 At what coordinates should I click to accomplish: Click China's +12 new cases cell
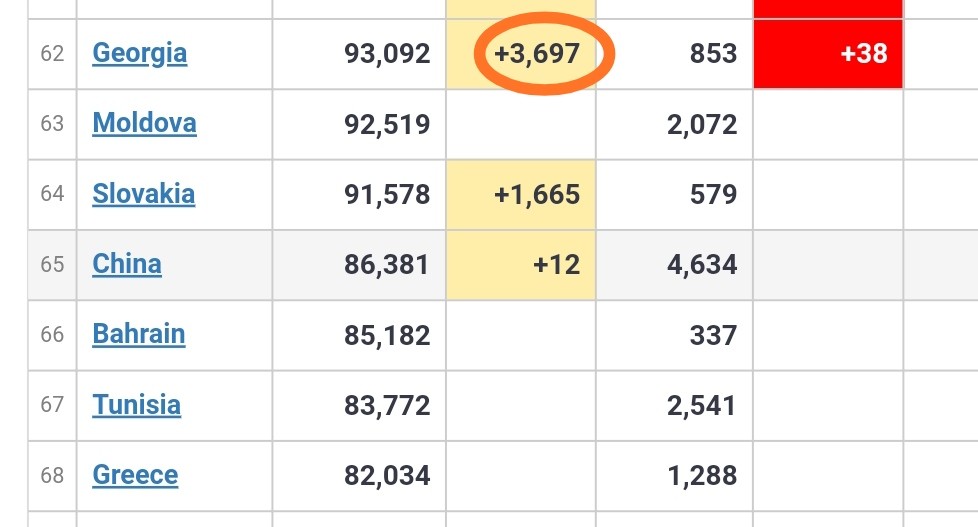[x=556, y=264]
